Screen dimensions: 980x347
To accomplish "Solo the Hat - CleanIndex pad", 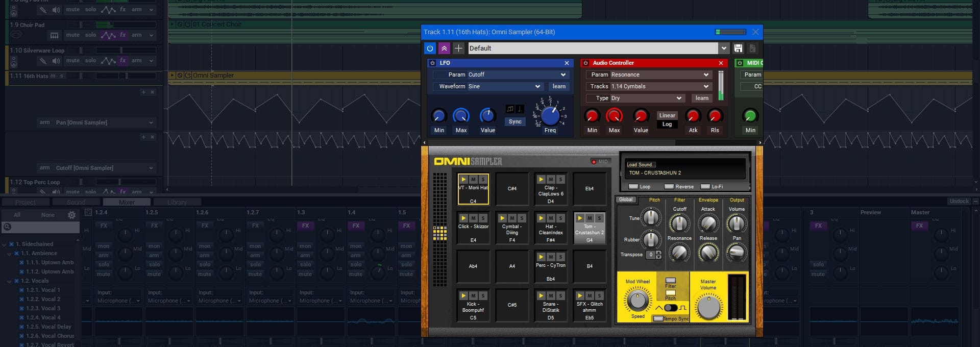I will click(x=560, y=218).
